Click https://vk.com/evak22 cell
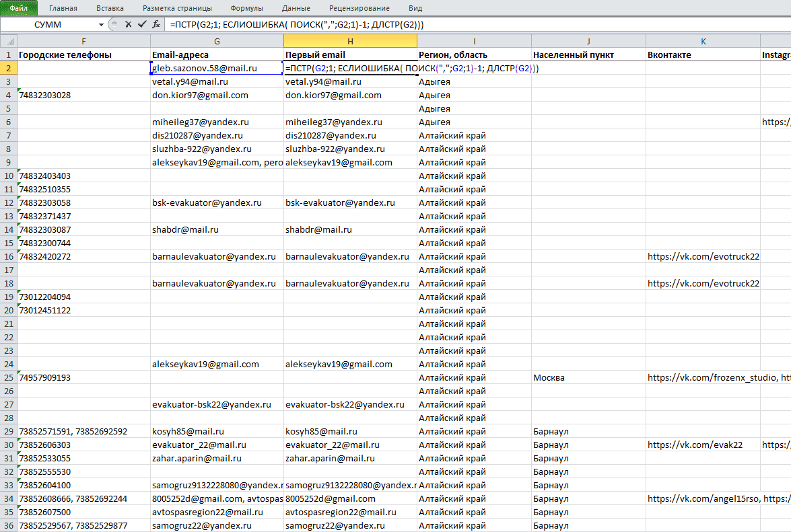 point(703,445)
